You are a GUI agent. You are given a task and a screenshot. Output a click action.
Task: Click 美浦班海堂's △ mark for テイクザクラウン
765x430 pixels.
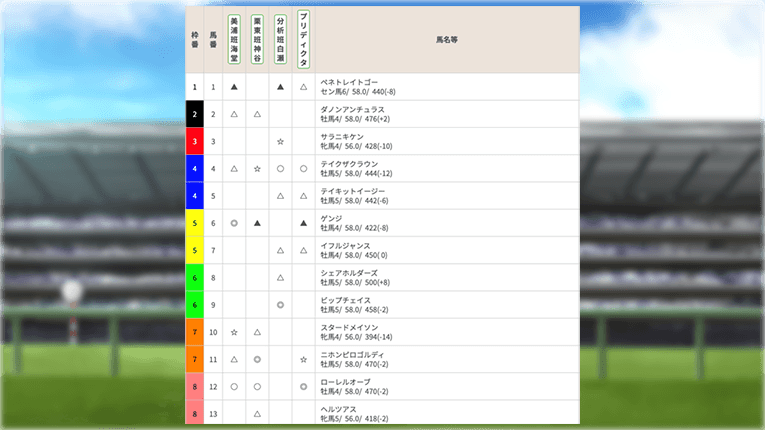pos(234,169)
